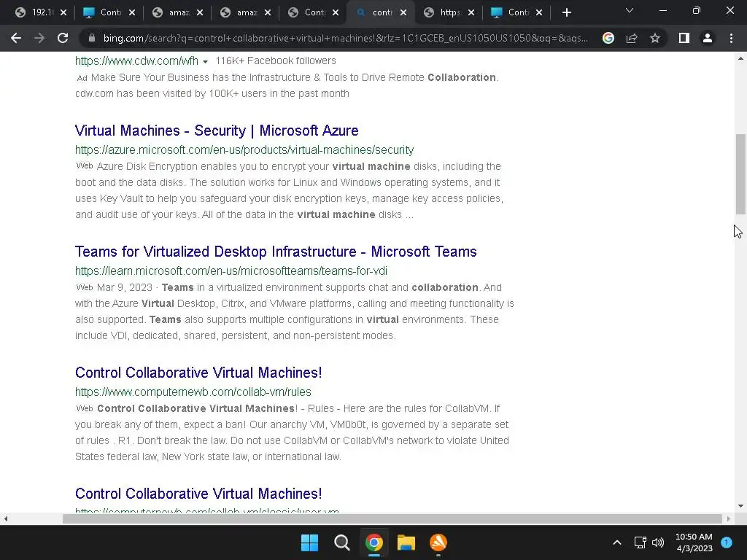The width and height of the screenshot is (747, 560).
Task: Open Teams for Virtualized Desktop Infrastructure result
Action: click(x=276, y=252)
